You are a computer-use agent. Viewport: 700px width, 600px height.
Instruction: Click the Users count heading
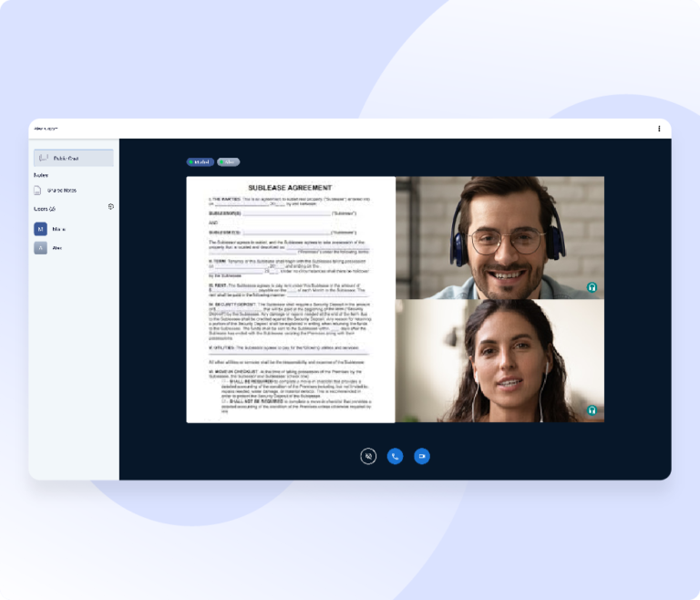[x=45, y=209]
